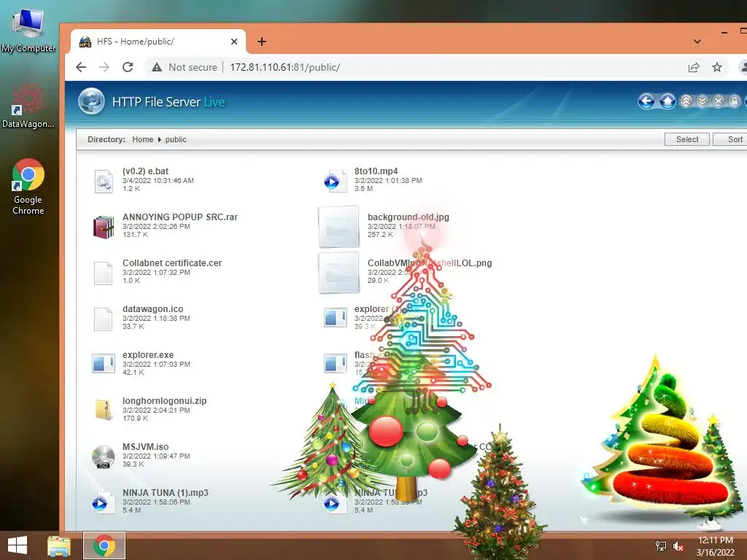747x560 pixels.
Task: Click the explorer (1) program icon
Action: point(335,318)
